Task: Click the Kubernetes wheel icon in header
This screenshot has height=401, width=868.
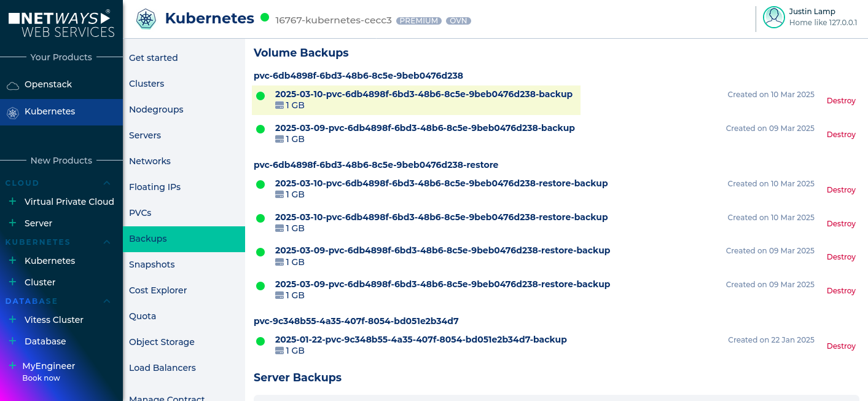Action: 146,18
